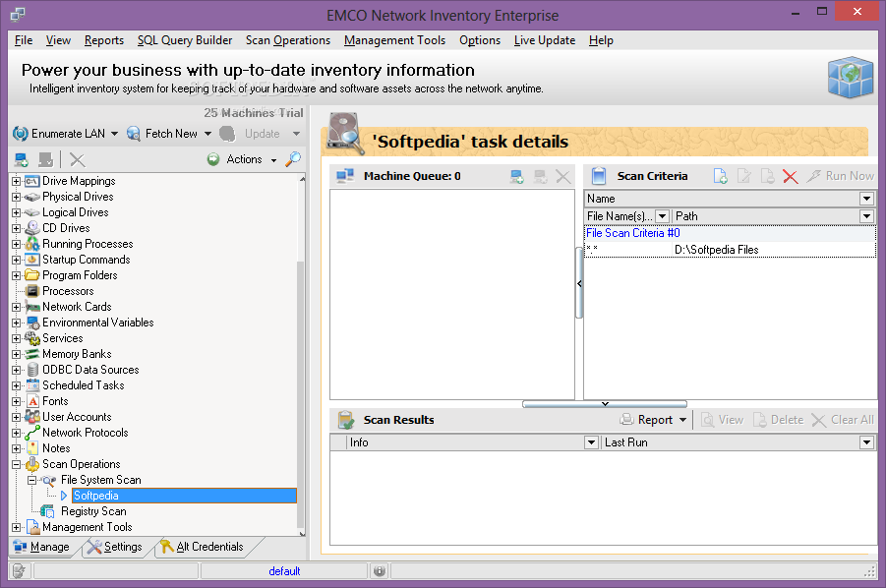The height and width of the screenshot is (588, 886).
Task: Click new scan criteria icon
Action: (720, 176)
